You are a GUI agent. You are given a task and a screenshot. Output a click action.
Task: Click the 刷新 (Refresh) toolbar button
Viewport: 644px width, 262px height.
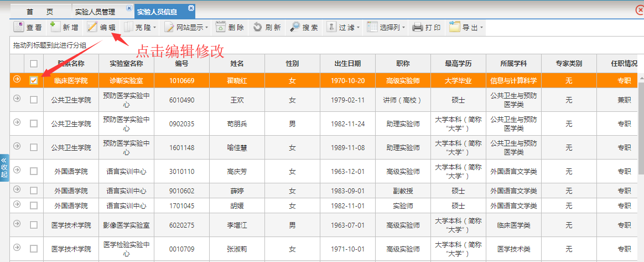(x=267, y=27)
